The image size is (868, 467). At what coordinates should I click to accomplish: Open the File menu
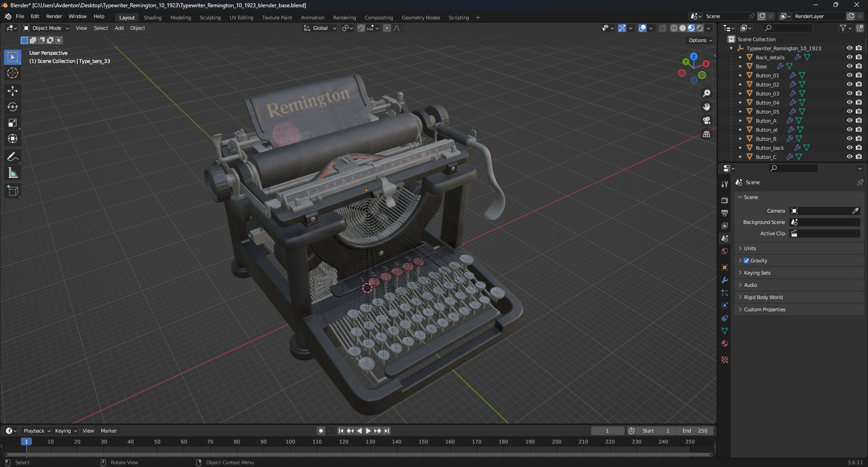20,16
